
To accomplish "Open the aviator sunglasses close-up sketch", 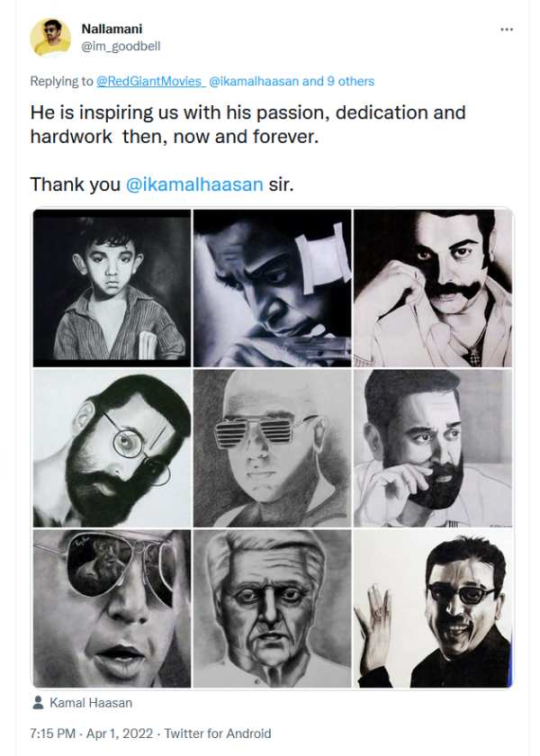I will (x=112, y=608).
